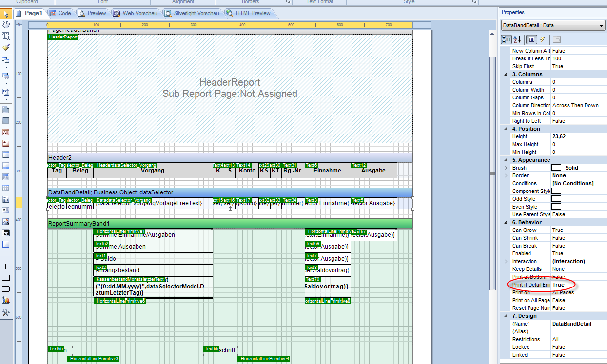The image size is (607, 364).
Task: Click the Can Shrink value False
Action: [x=579, y=238]
